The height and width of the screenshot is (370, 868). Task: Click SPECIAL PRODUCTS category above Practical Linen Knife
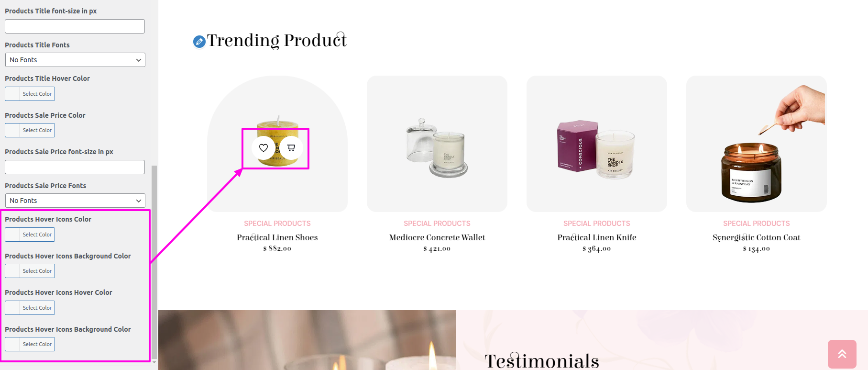[597, 224]
